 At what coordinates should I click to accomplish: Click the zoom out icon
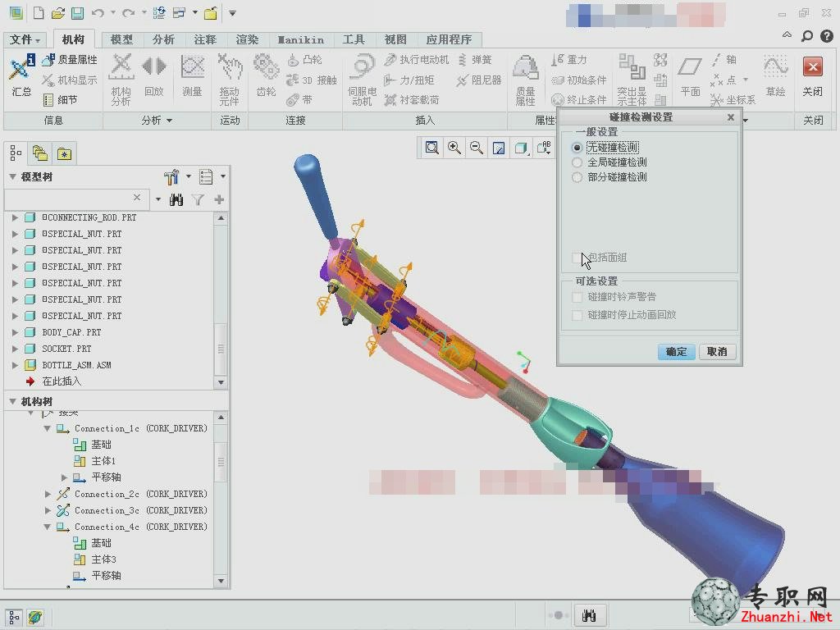(477, 148)
